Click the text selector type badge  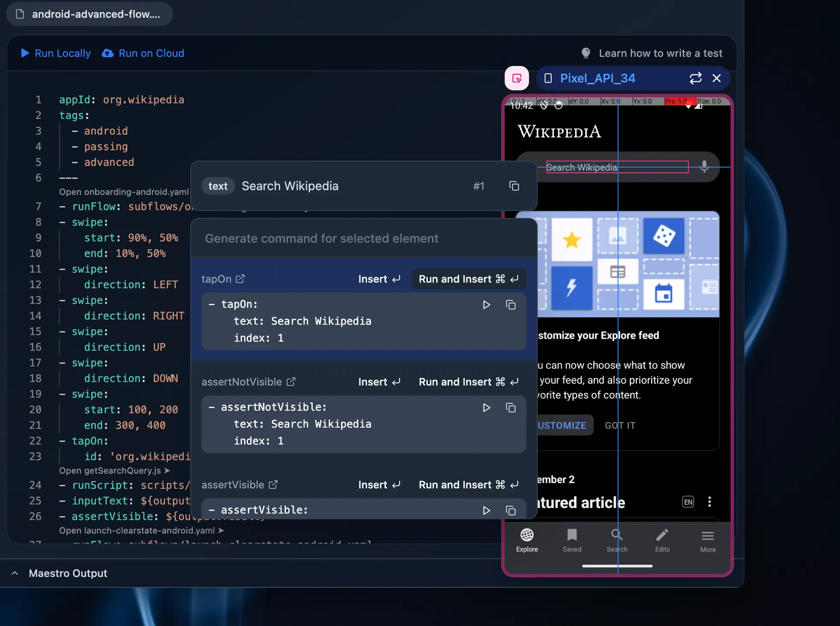pyautogui.click(x=218, y=186)
